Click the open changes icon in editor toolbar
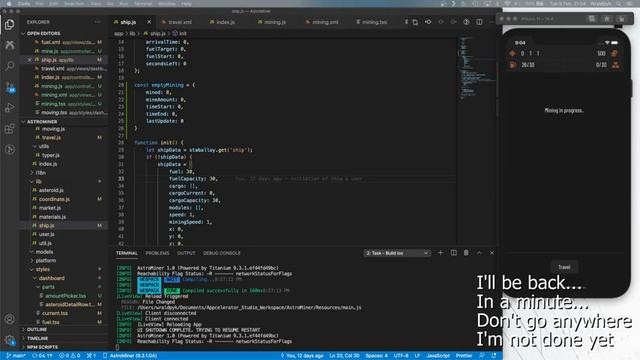The height and width of the screenshot is (360, 640). pyautogui.click(x=415, y=22)
